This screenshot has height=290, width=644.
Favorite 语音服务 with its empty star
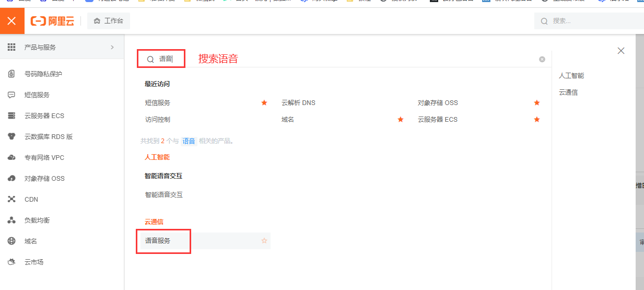click(264, 241)
